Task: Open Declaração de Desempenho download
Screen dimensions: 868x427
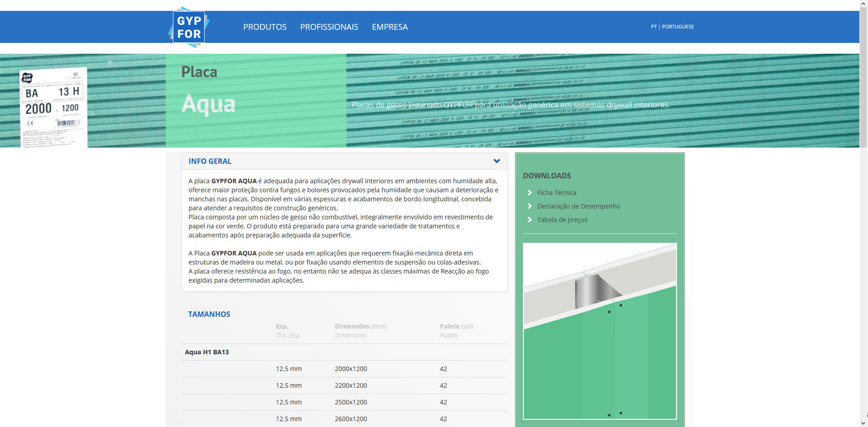Action: [x=579, y=206]
